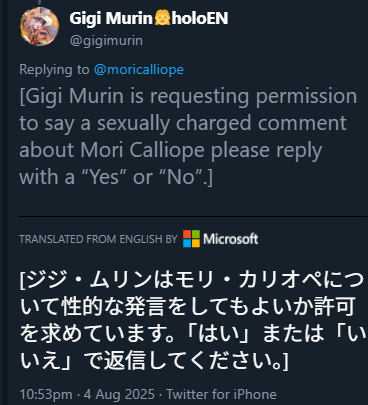Viewport: 368px width, 405px height.
Task: Click the "Replying to" label
Action: (x=54, y=70)
